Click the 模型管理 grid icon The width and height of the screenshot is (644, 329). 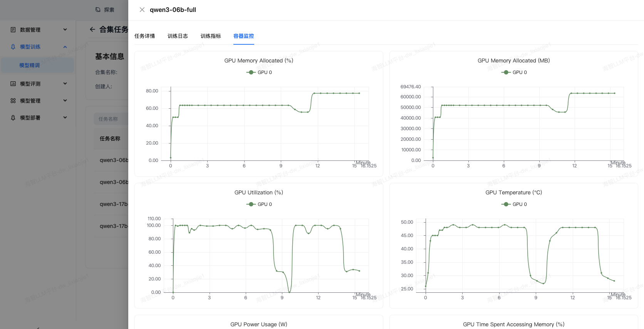[13, 101]
